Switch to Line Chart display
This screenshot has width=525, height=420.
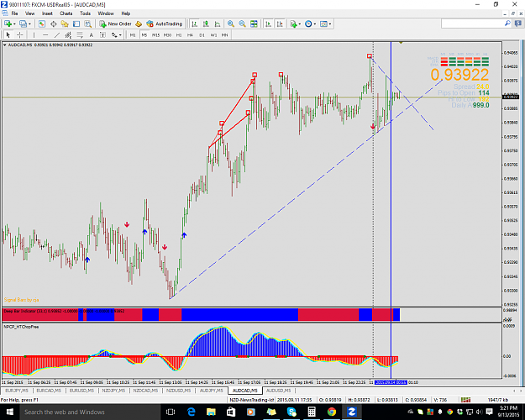218,24
